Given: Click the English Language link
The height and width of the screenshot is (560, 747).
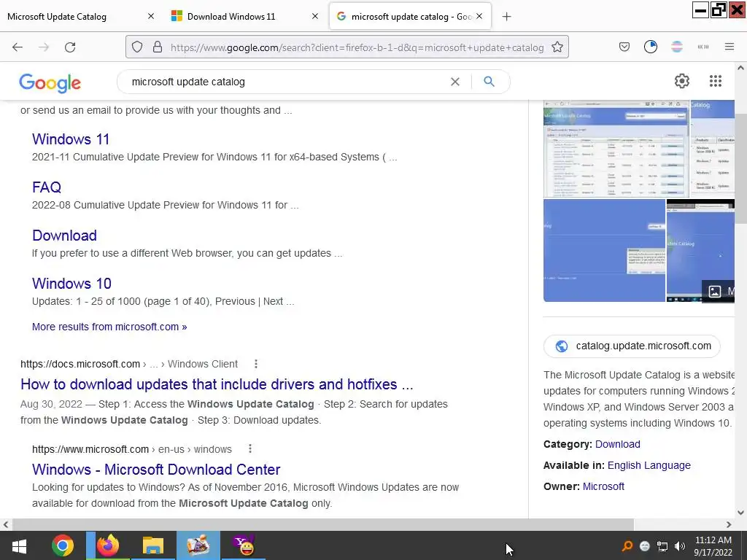Looking at the screenshot, I should coord(649,465).
